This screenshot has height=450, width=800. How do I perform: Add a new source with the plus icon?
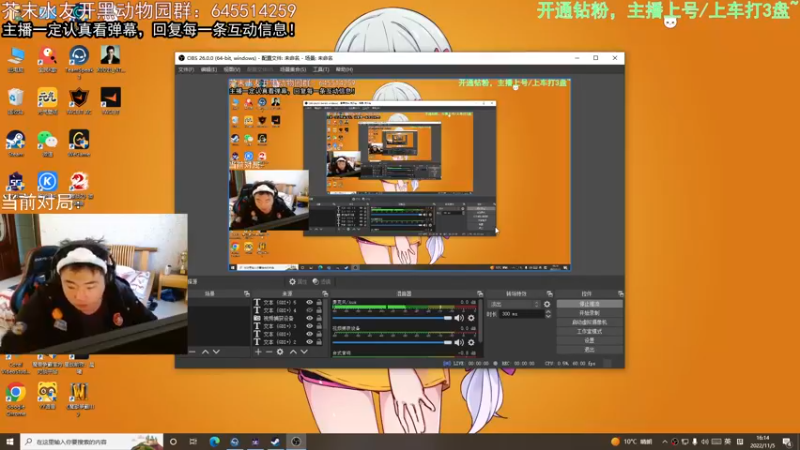pyautogui.click(x=258, y=352)
